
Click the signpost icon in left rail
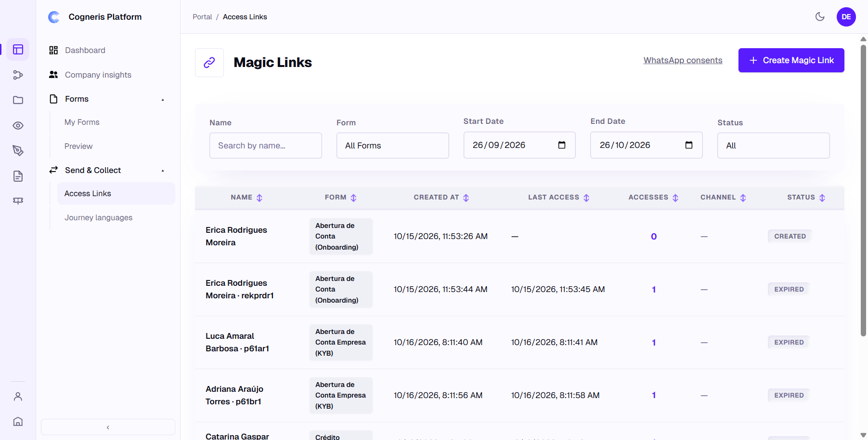click(18, 201)
